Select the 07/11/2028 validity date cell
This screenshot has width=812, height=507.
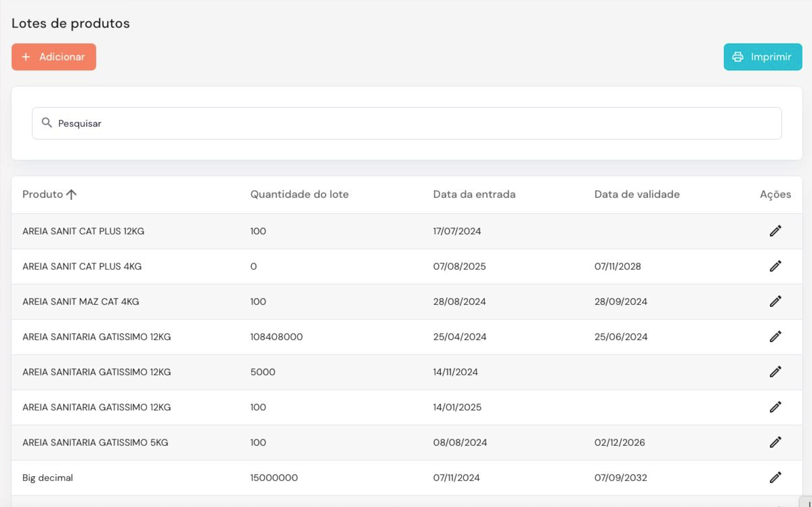(617, 266)
